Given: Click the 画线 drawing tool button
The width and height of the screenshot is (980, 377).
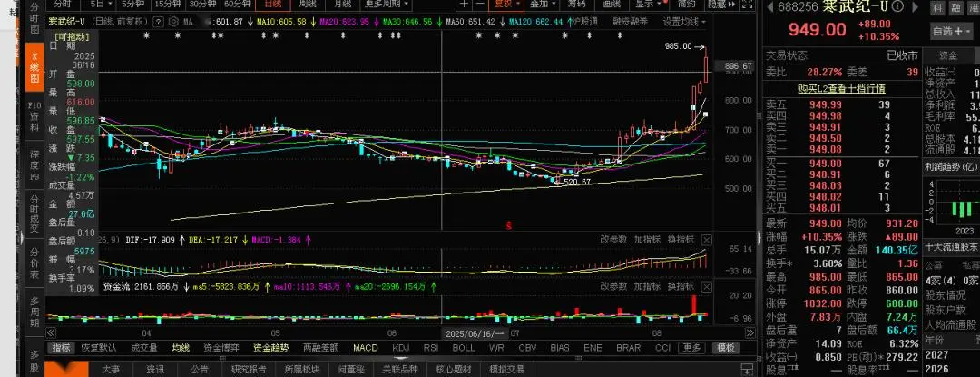Looking at the screenshot, I should click(x=612, y=4).
